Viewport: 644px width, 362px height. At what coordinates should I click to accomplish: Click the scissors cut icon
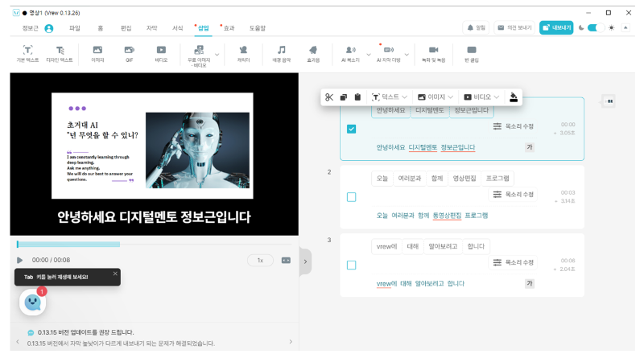point(329,97)
